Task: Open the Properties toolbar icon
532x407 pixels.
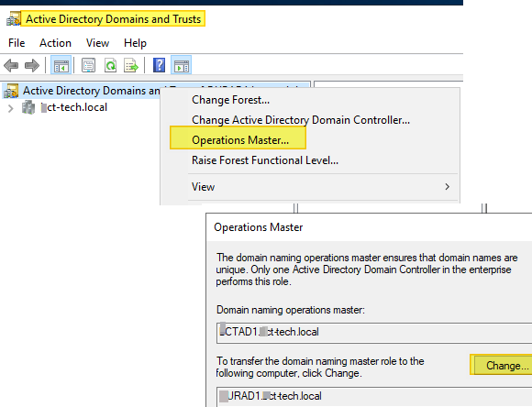Action: [89, 65]
